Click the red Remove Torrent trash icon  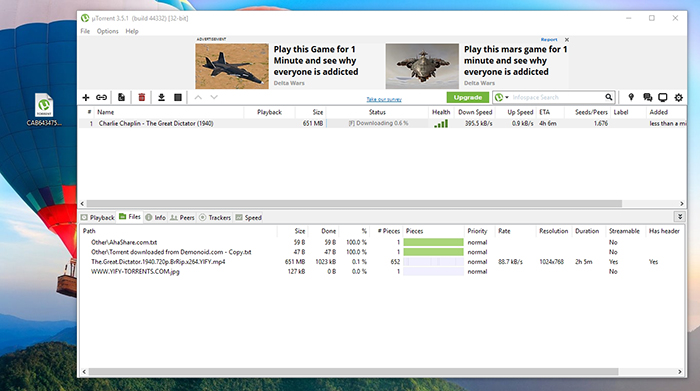click(142, 97)
